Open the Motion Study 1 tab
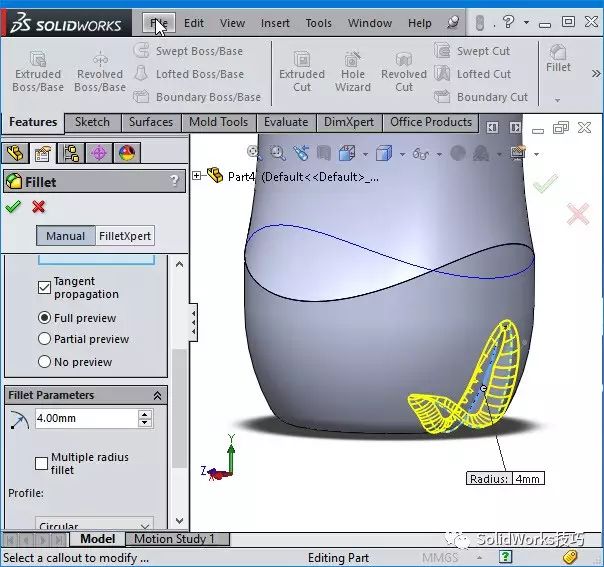Viewport: 604px width, 567px height. [178, 538]
